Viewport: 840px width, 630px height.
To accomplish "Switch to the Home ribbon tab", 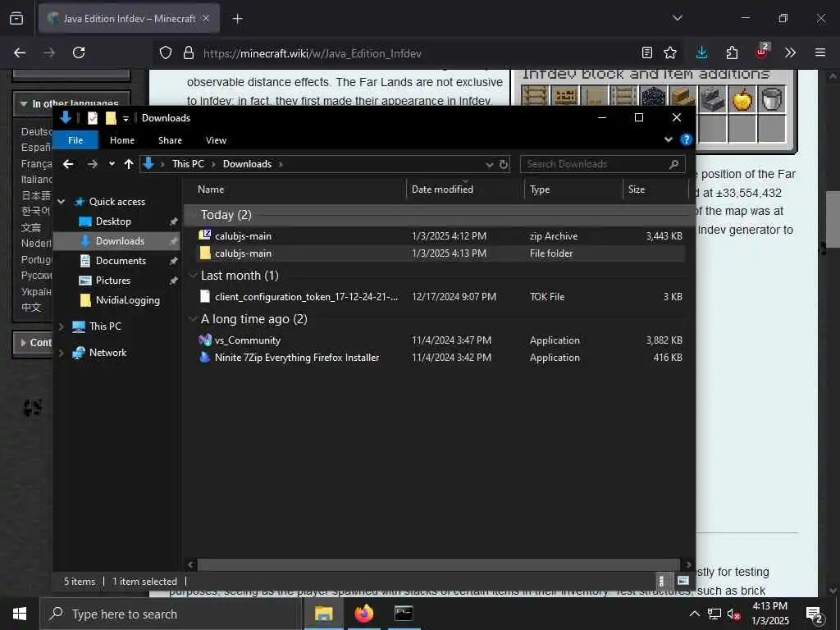I will click(x=122, y=139).
